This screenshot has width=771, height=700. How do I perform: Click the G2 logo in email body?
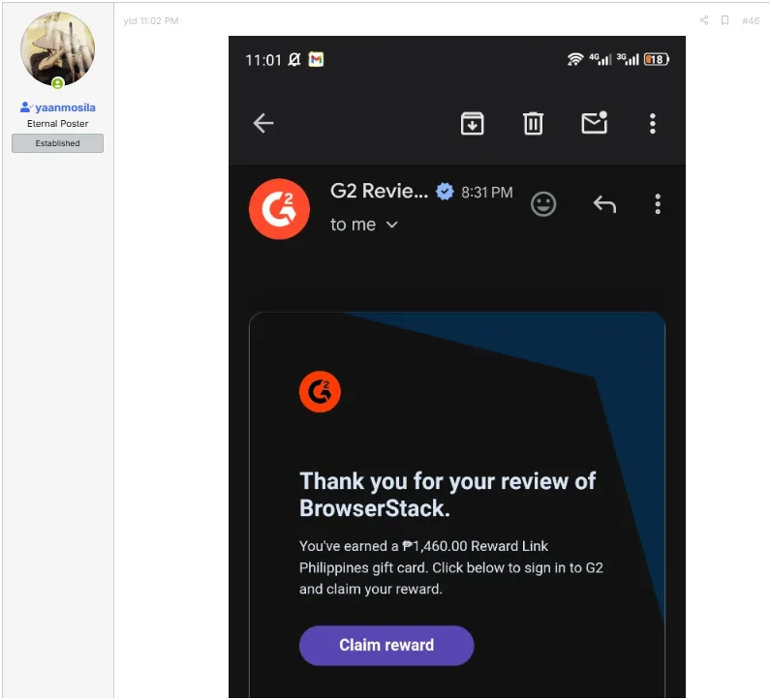click(x=320, y=392)
